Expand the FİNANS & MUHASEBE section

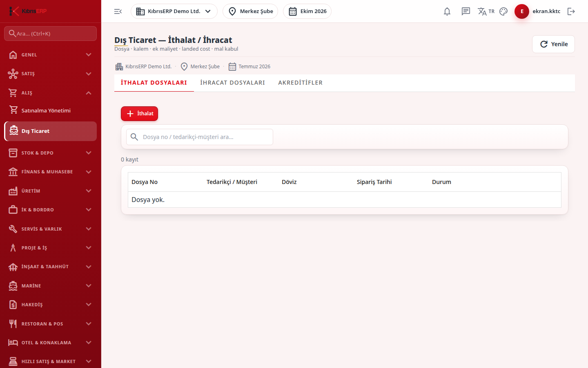[x=50, y=172]
